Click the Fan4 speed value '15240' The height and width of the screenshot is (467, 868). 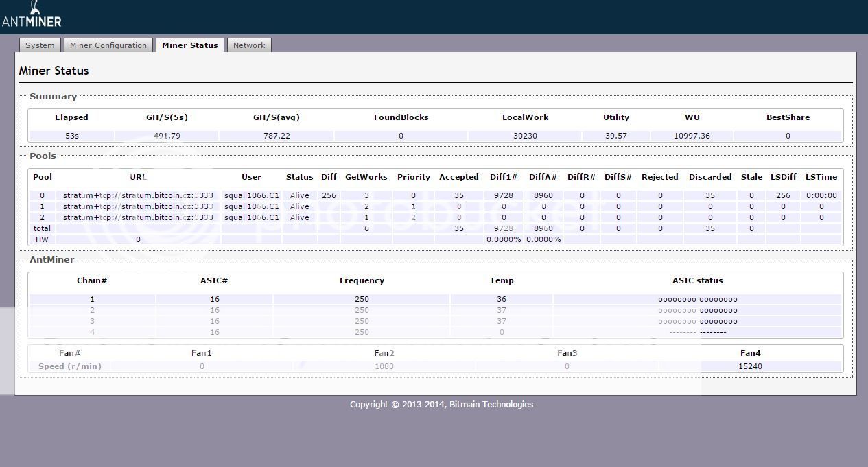click(751, 366)
